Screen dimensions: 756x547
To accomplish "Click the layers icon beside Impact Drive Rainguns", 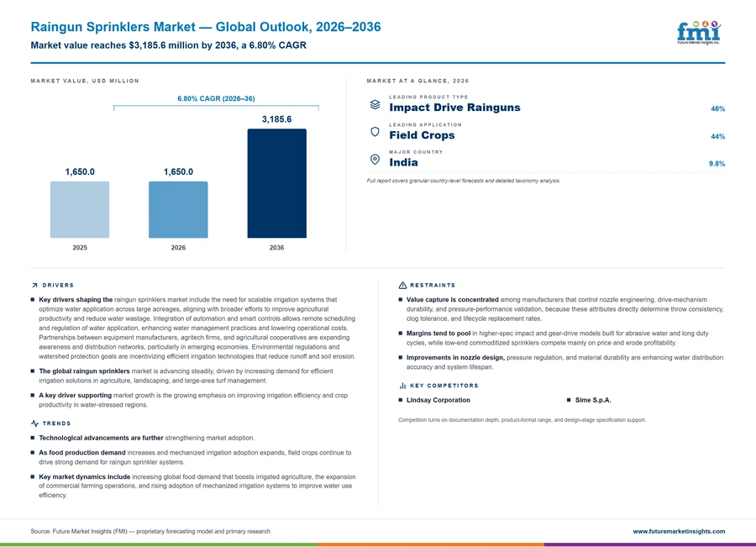I will coord(375,105).
